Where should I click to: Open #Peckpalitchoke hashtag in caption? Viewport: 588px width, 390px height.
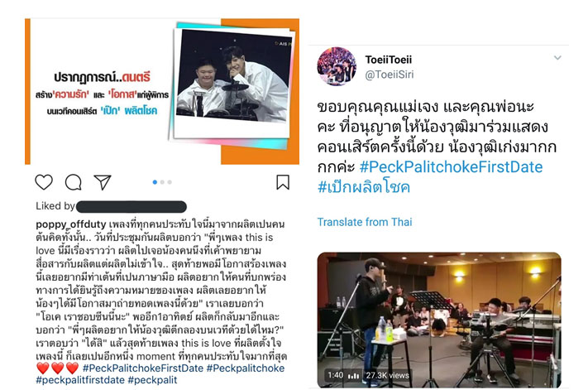(x=246, y=368)
